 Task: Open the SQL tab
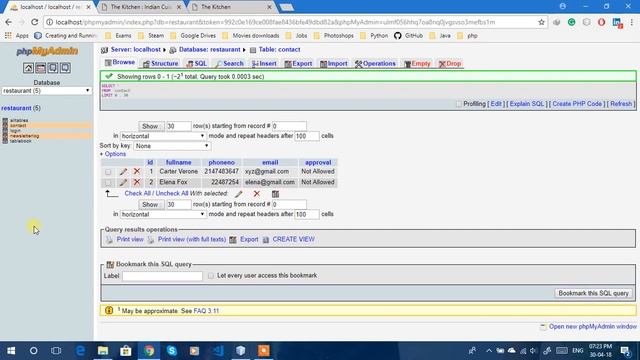(x=197, y=64)
